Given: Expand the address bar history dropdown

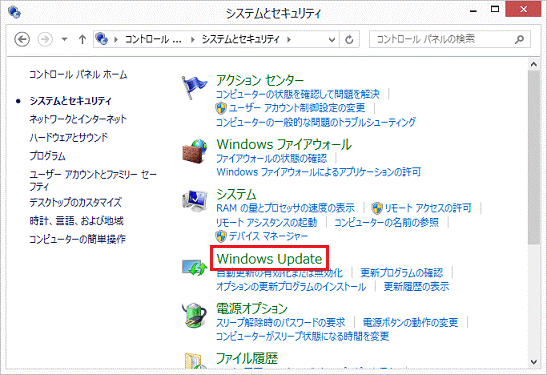Looking at the screenshot, I should tap(332, 39).
